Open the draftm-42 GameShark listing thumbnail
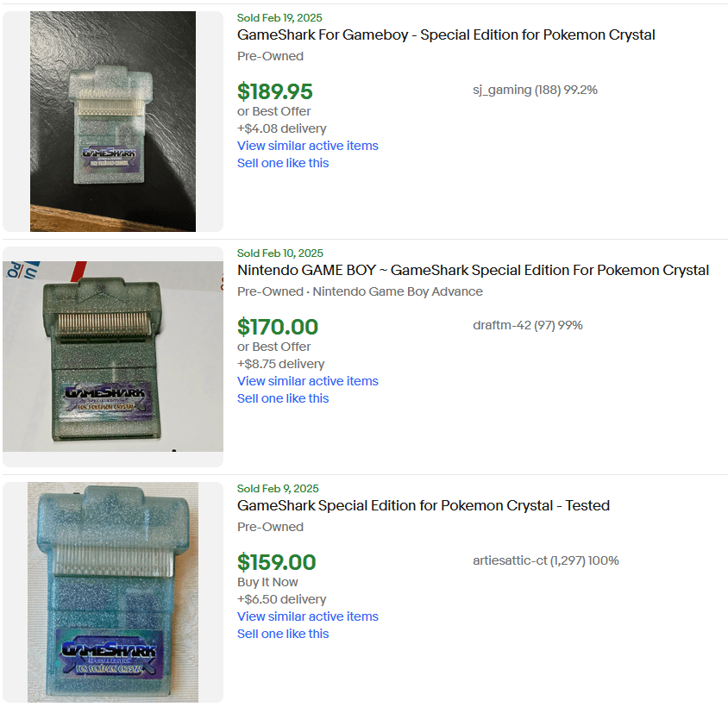This screenshot has width=728, height=707. point(113,356)
